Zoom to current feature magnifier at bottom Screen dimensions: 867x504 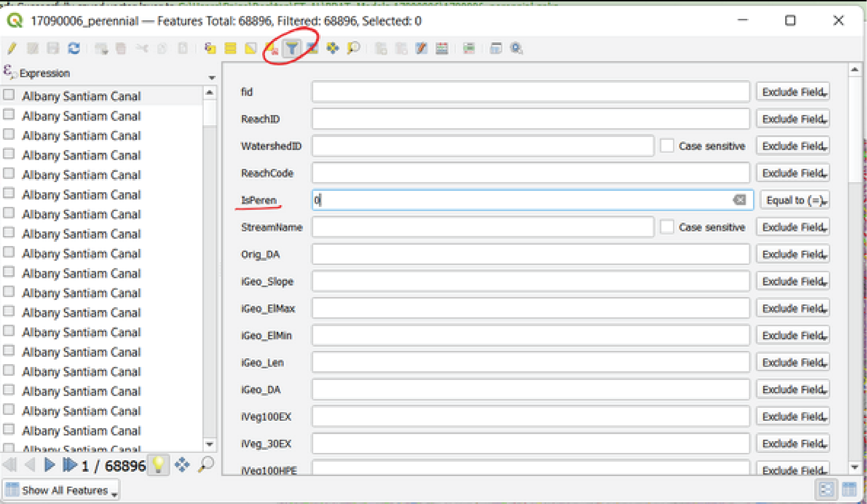[x=206, y=465]
